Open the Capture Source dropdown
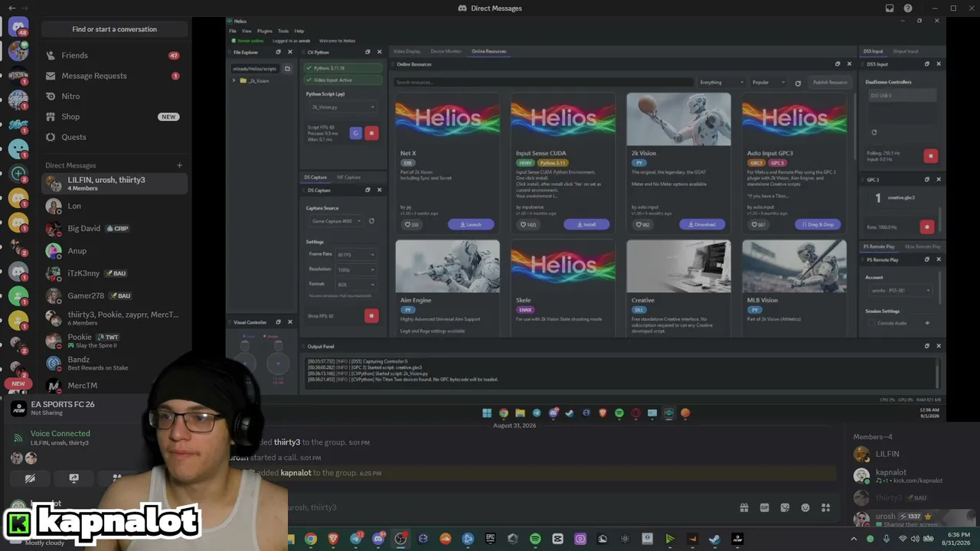The image size is (980, 551). [x=335, y=221]
